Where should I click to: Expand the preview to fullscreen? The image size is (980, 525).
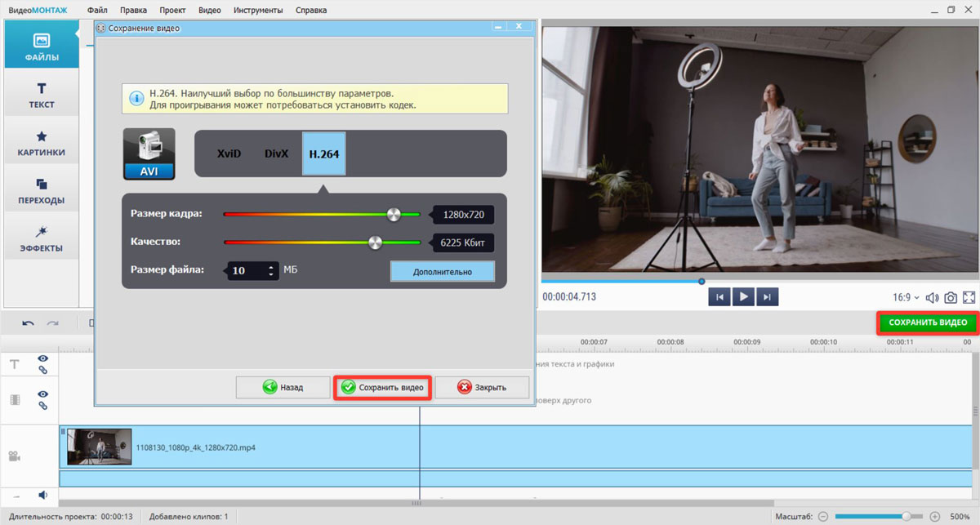969,297
